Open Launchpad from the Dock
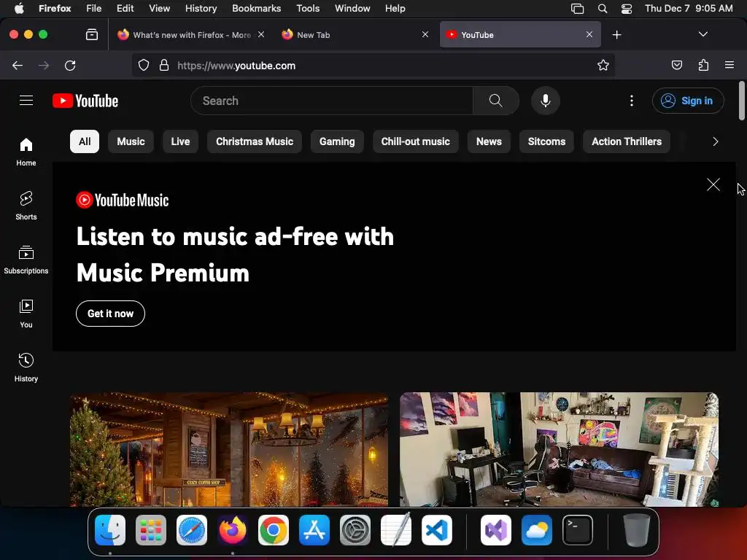The height and width of the screenshot is (560, 747). click(x=151, y=530)
